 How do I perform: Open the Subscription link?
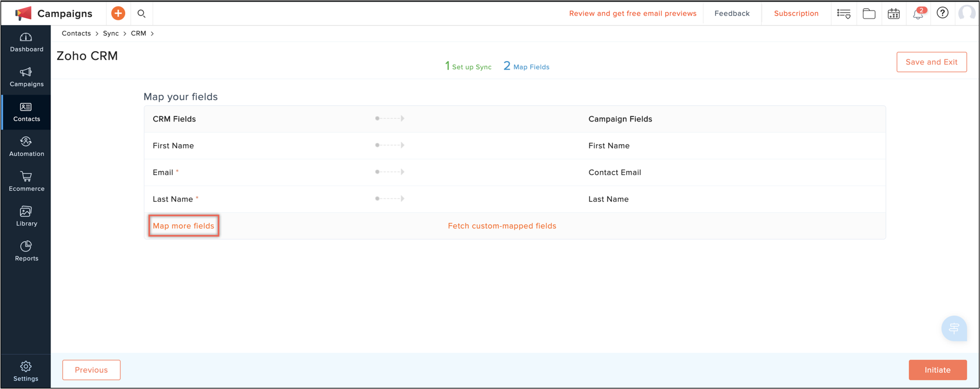pos(796,13)
